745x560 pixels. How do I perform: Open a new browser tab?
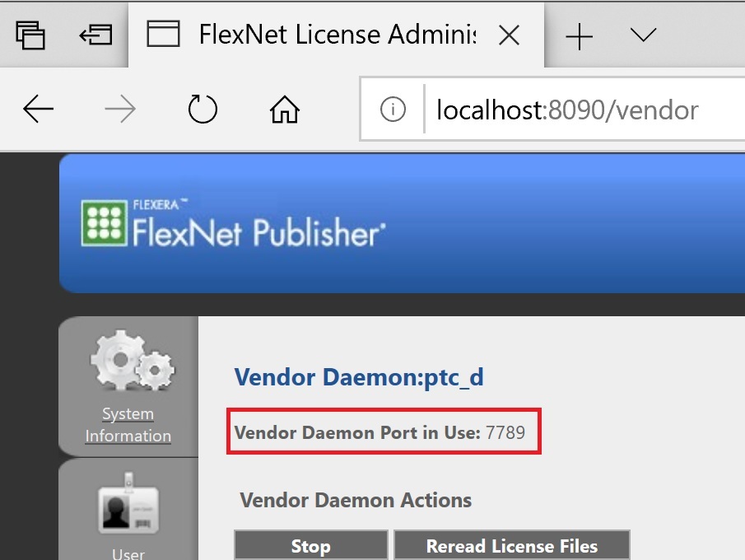[x=580, y=35]
